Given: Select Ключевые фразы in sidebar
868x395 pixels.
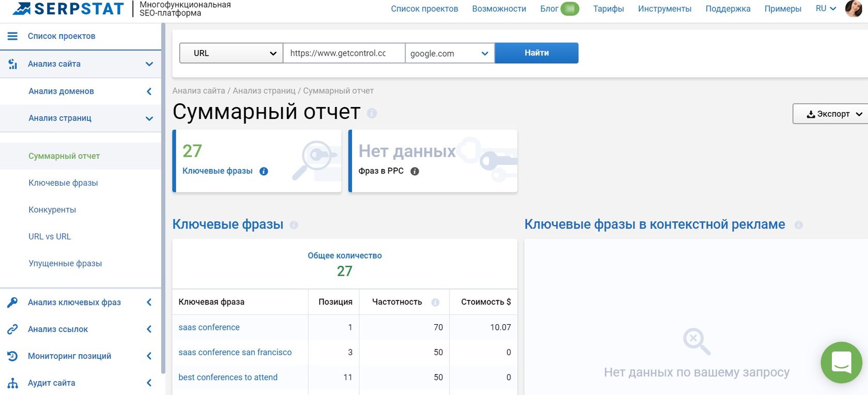Looking at the screenshot, I should tap(63, 183).
